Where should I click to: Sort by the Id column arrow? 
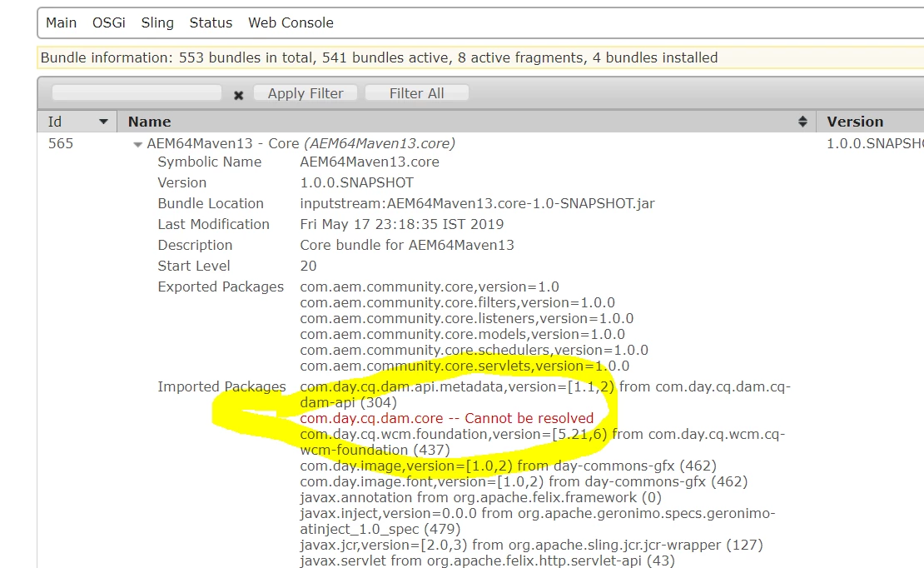tap(104, 122)
